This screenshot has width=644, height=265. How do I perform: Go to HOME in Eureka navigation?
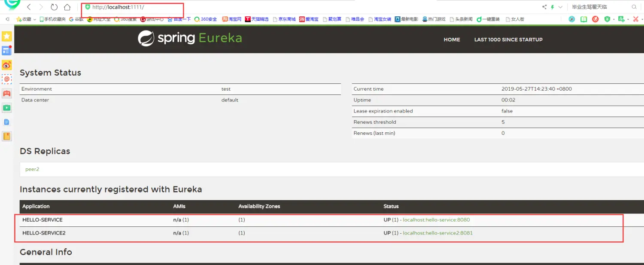click(452, 40)
